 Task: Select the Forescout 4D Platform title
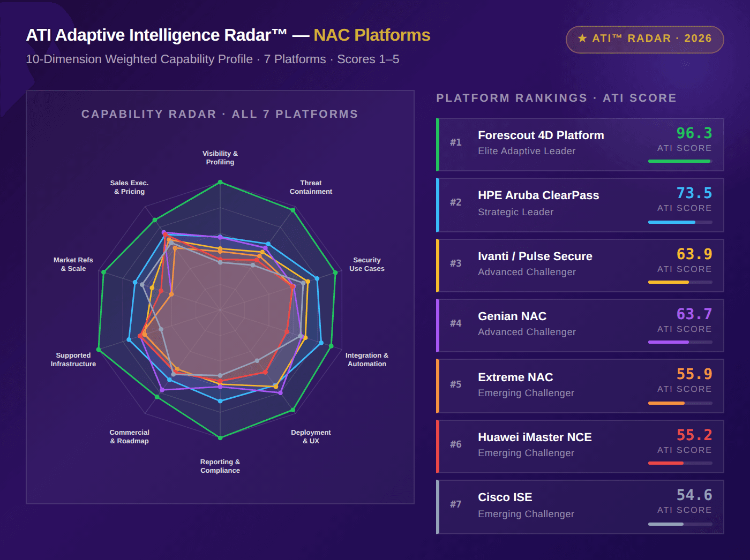pos(541,135)
